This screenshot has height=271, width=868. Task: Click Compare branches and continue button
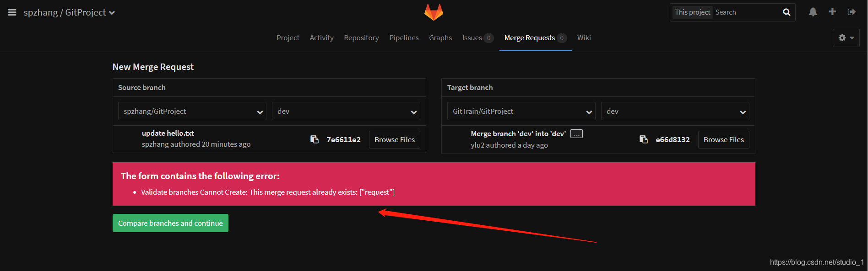click(x=170, y=223)
